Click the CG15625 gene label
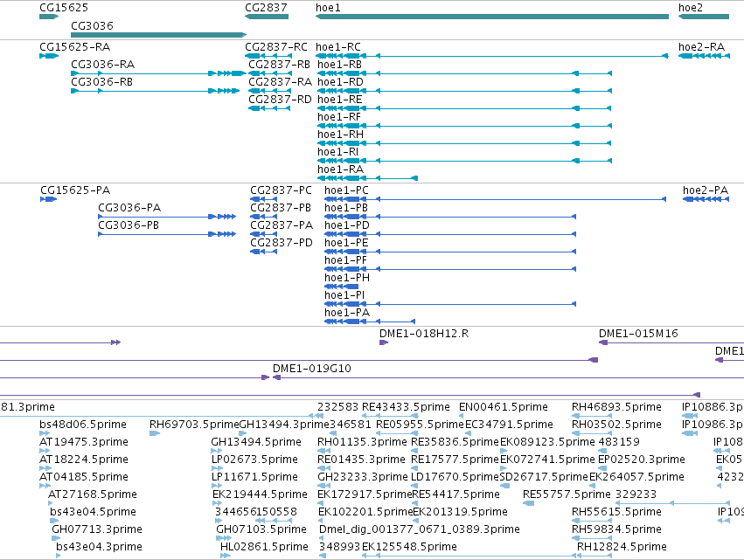The height and width of the screenshot is (560, 744). (64, 8)
